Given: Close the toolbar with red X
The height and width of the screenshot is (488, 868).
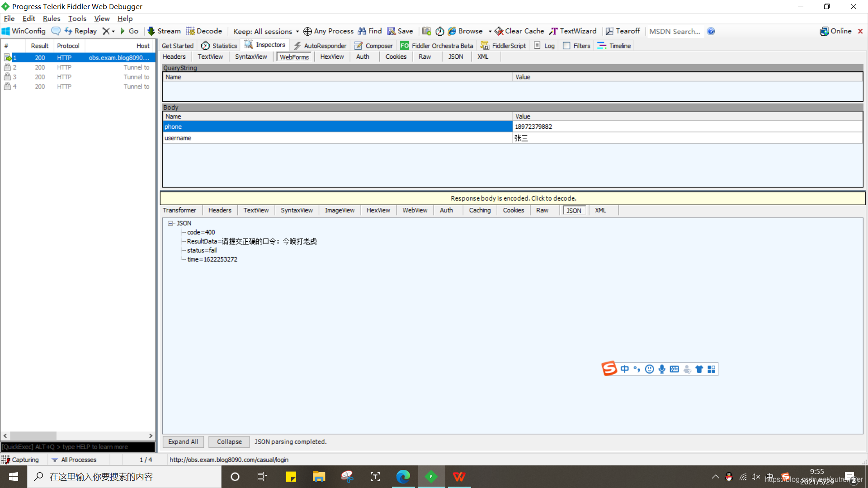Looking at the screenshot, I should pos(860,31).
